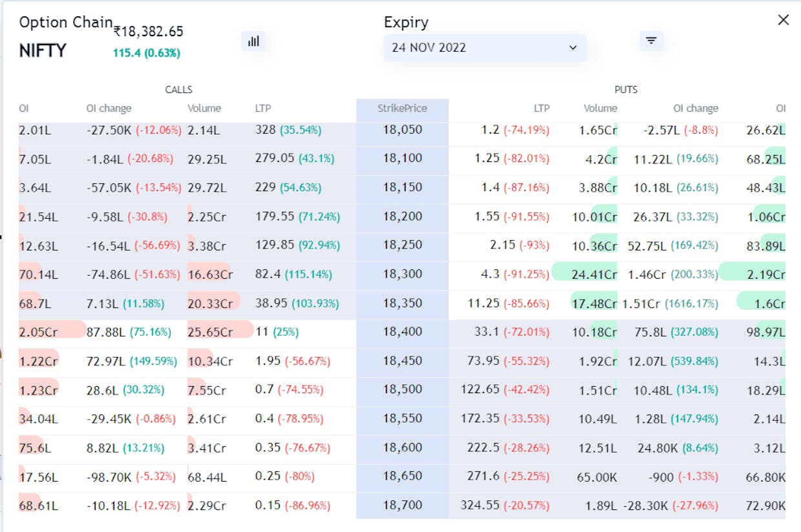Click put LTP 33.1 (-72.01%)
This screenshot has width=801, height=532.
512,332
